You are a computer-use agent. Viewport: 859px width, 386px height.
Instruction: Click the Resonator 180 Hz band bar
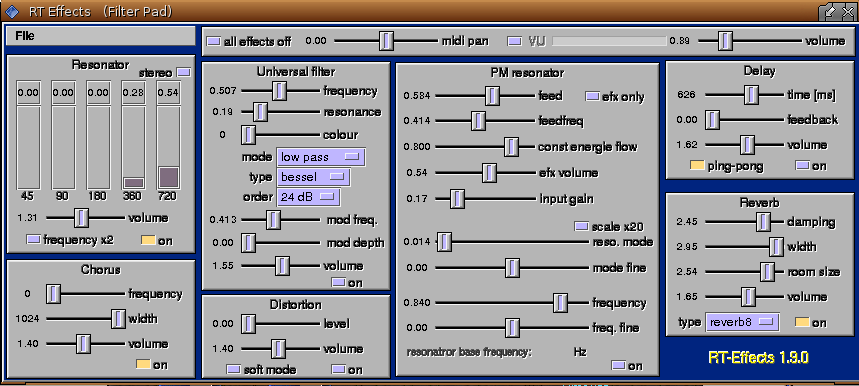(x=98, y=148)
